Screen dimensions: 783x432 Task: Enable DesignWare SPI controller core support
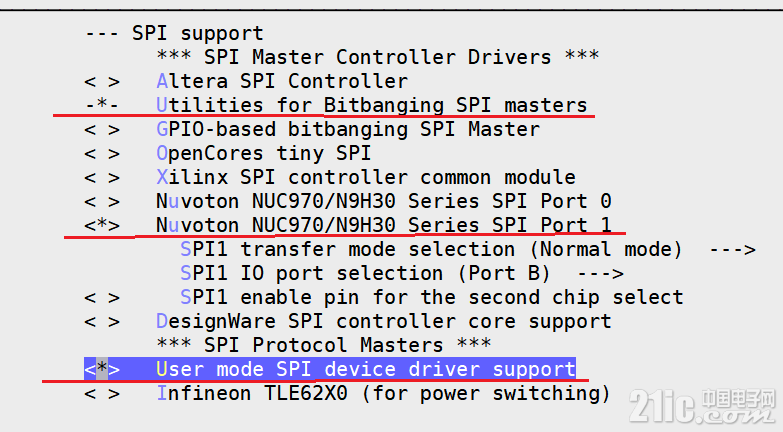point(102,322)
